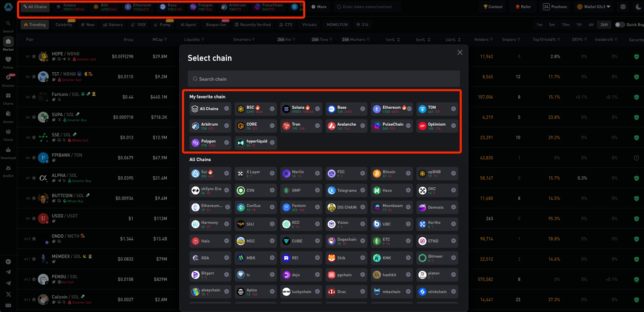The width and height of the screenshot is (644, 312).
Task: Toggle the Quick Buy switch
Action: click(x=619, y=25)
